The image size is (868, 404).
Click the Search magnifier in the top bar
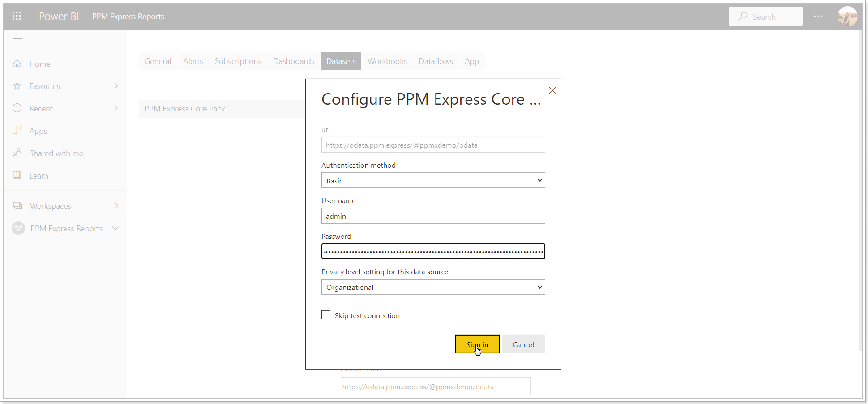pos(743,16)
